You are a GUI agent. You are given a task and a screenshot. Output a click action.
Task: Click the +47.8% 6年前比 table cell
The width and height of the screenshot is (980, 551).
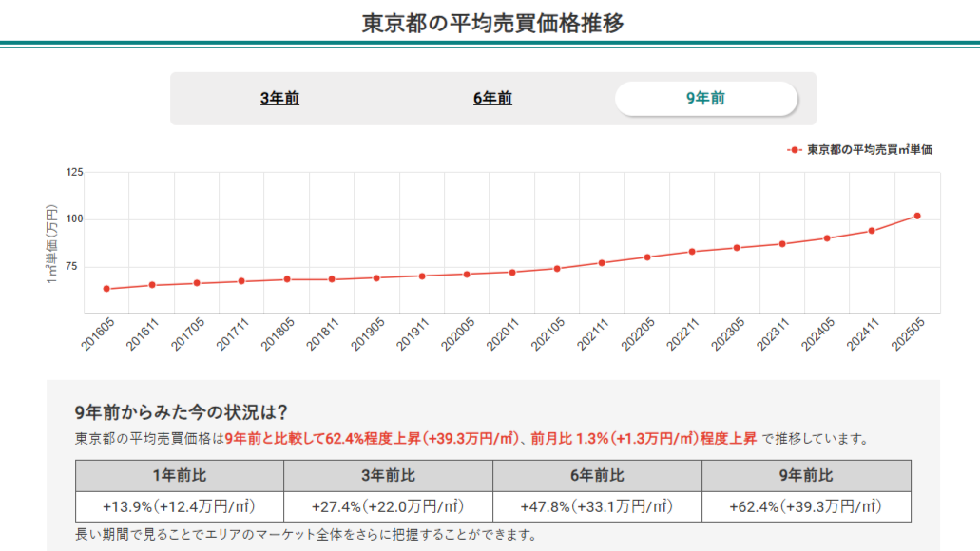597,506
